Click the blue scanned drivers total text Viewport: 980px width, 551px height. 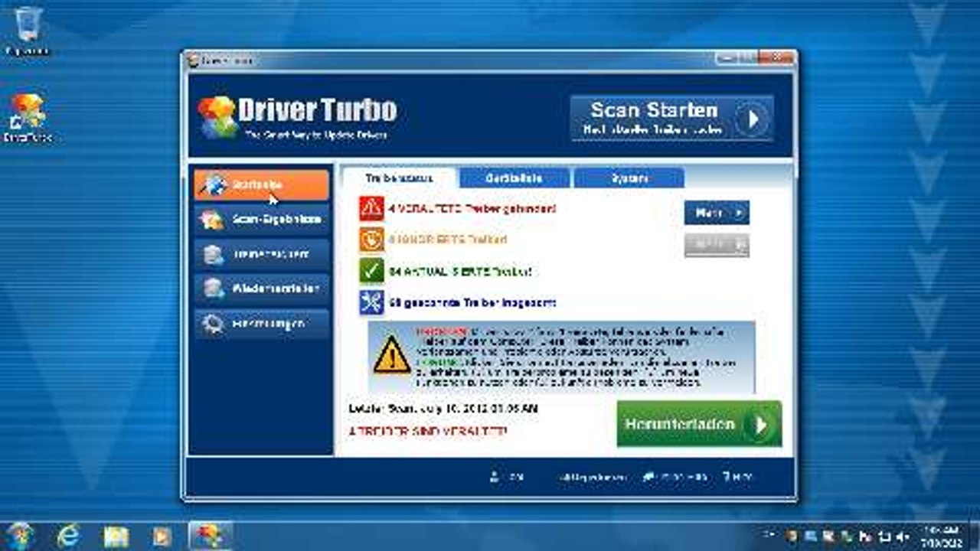click(x=472, y=303)
